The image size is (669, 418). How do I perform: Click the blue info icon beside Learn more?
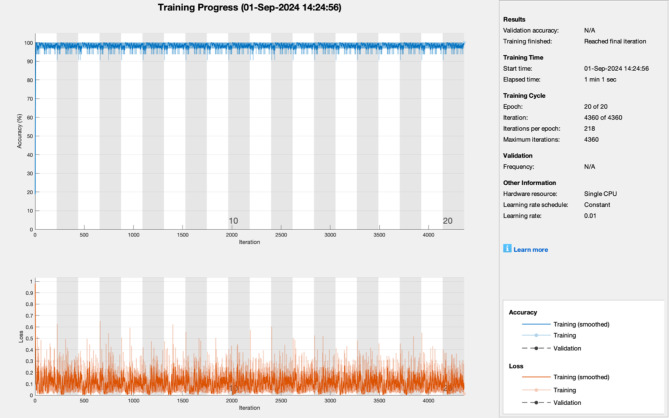(507, 248)
